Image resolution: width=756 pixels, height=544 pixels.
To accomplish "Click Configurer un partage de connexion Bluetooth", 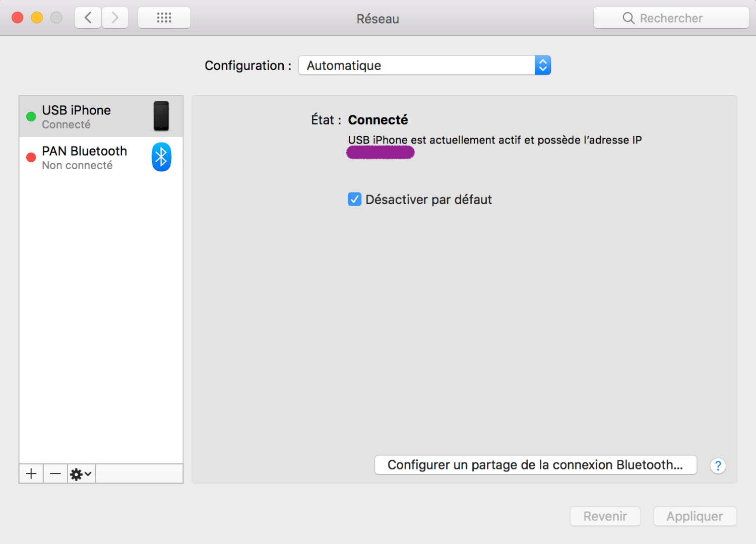I will pyautogui.click(x=535, y=465).
